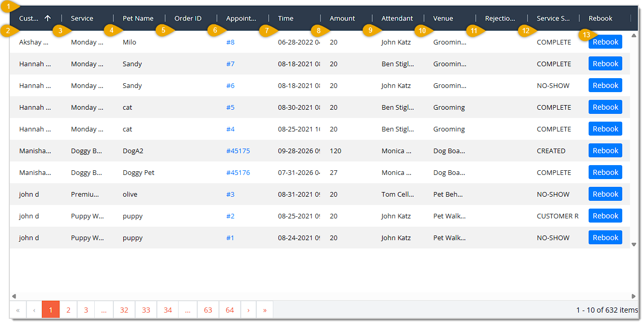
Task: Open appointment link #4
Action: (230, 129)
